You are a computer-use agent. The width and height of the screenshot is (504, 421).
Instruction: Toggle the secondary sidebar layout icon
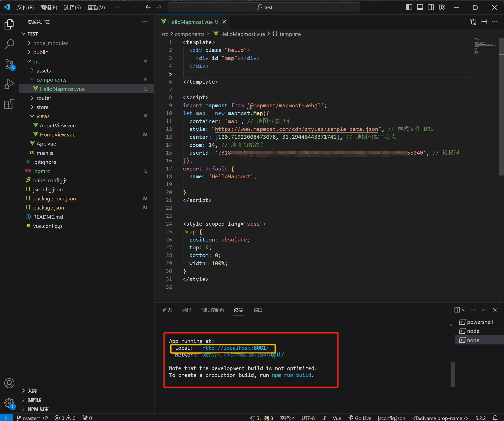(x=431, y=7)
